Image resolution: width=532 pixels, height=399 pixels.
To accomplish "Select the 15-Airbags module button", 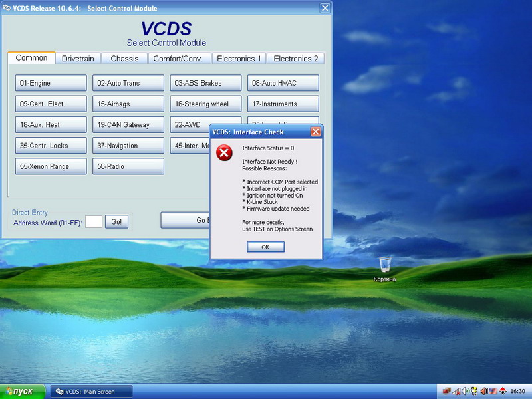I will pyautogui.click(x=128, y=104).
